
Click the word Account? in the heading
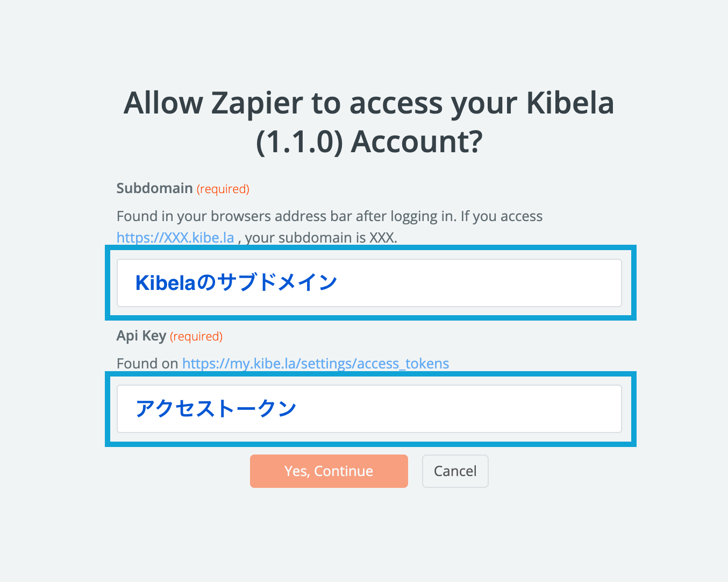coord(417,143)
